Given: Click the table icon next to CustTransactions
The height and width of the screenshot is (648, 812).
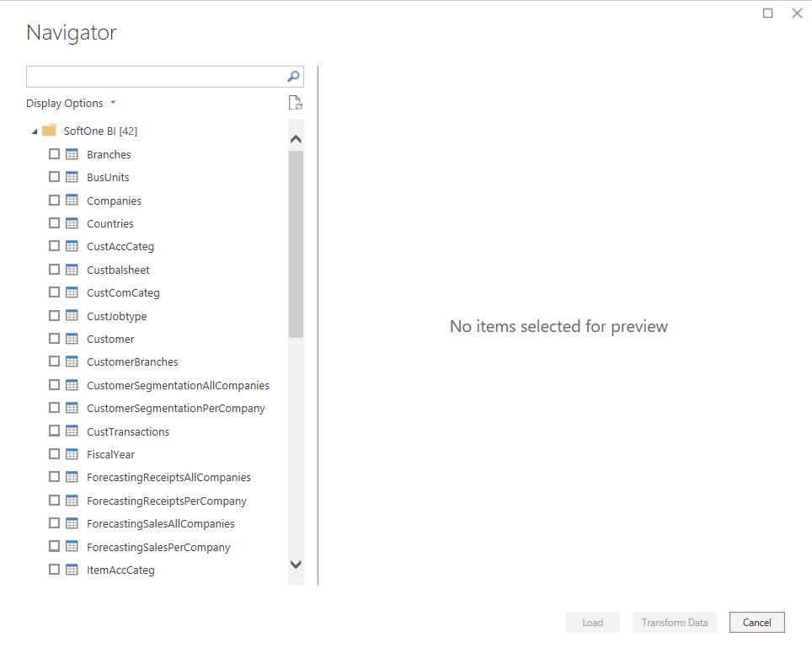Looking at the screenshot, I should click(x=72, y=431).
